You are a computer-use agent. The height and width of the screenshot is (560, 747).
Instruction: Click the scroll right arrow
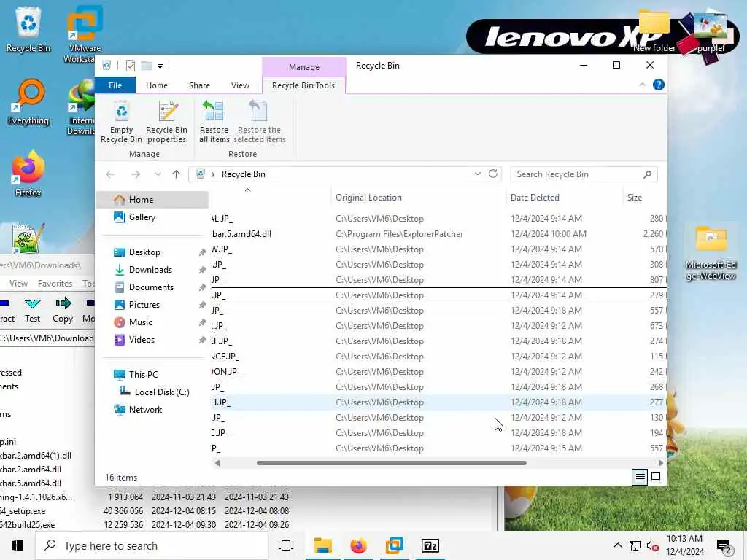pyautogui.click(x=660, y=463)
